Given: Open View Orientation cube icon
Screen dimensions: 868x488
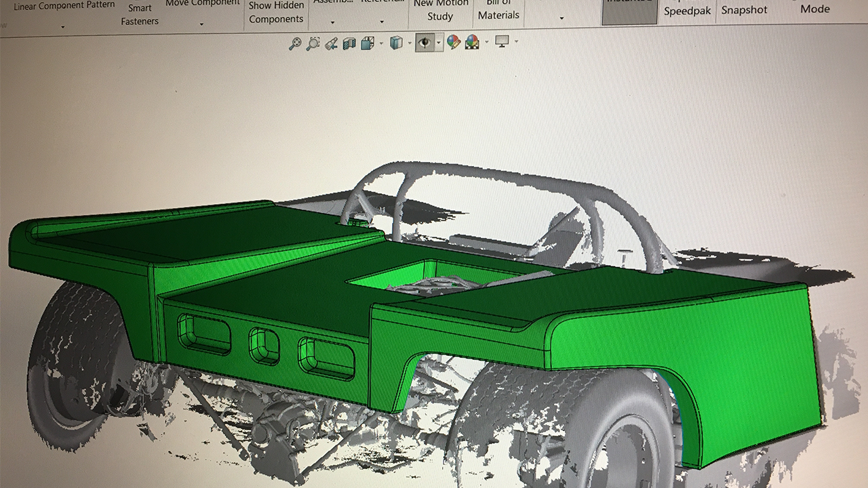Looking at the screenshot, I should (x=367, y=43).
